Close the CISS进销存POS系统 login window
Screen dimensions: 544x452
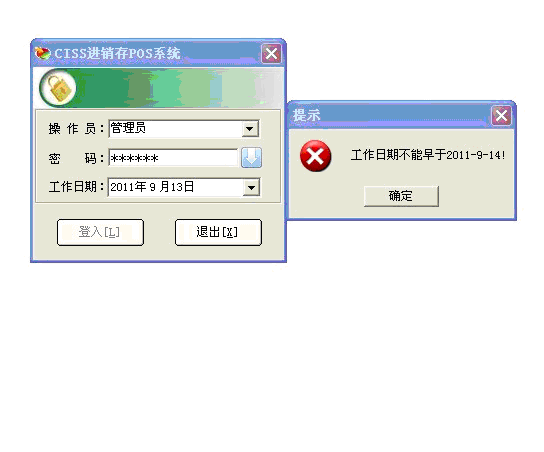click(271, 54)
